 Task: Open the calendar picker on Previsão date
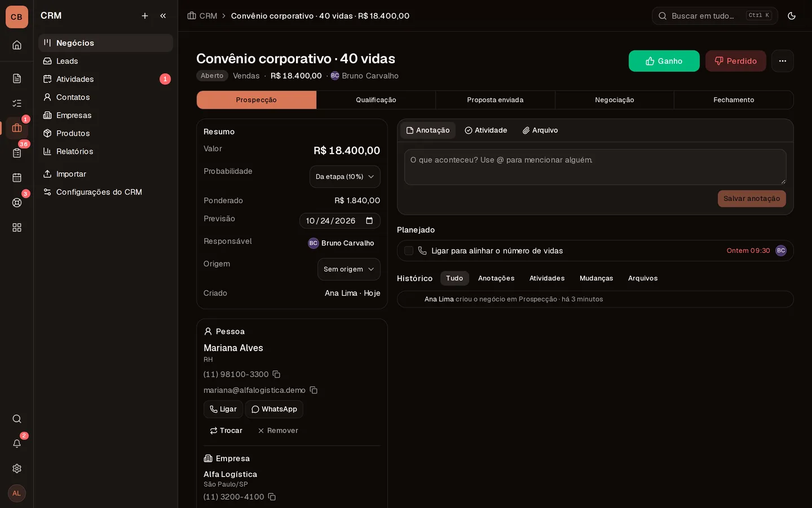(x=369, y=221)
